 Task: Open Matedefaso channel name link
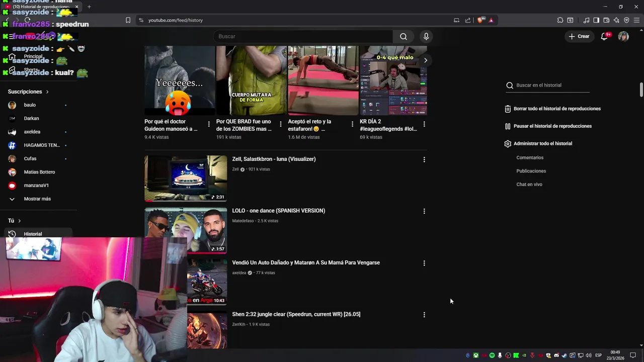click(x=243, y=221)
